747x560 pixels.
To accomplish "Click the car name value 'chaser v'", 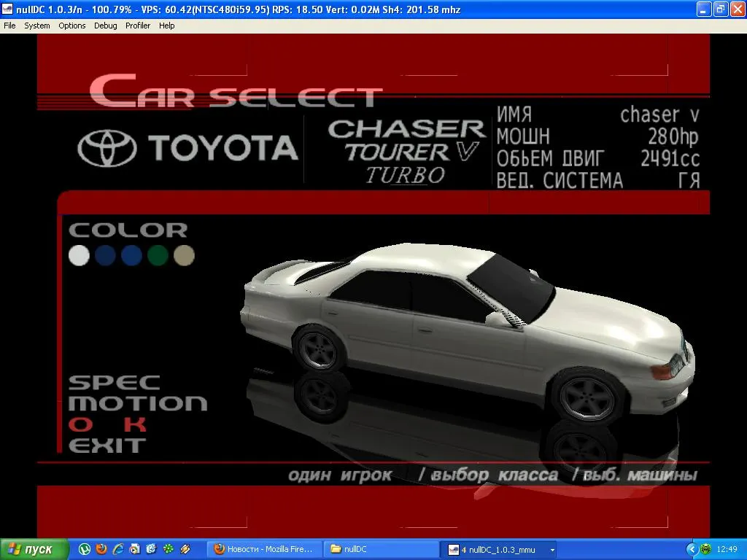I will 659,114.
